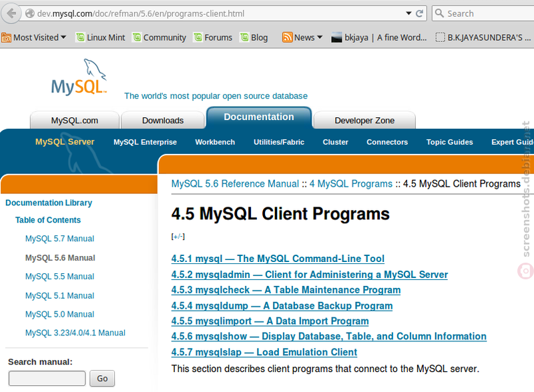The height and width of the screenshot is (392, 534).
Task: Open the Community bookmark
Action: 160,37
